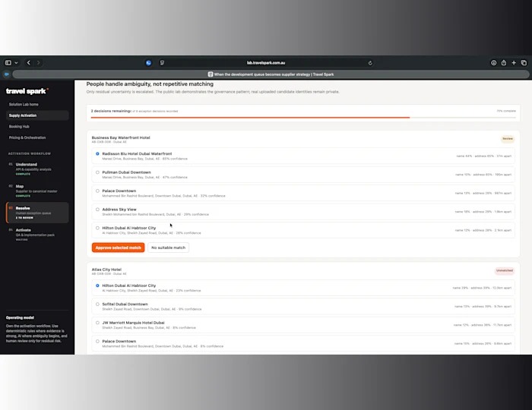Select the Radisson Blu Hotel Dubai Waterfront radio button
532x410 pixels.
(x=97, y=154)
